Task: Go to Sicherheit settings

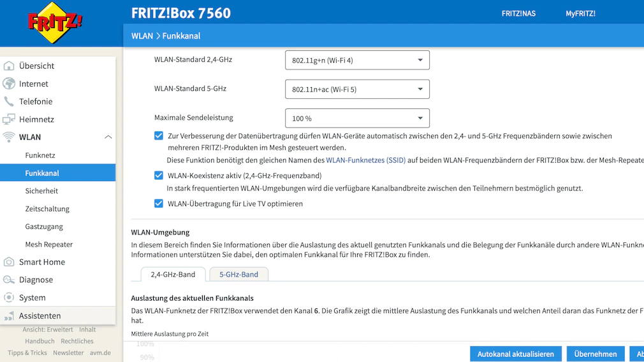Action: [41, 191]
